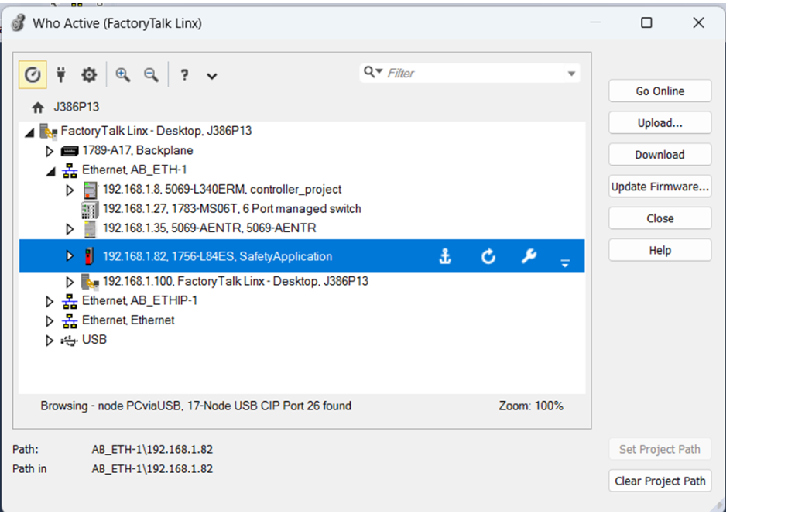Click the question mark help icon
The width and height of the screenshot is (812, 514).
(x=184, y=75)
